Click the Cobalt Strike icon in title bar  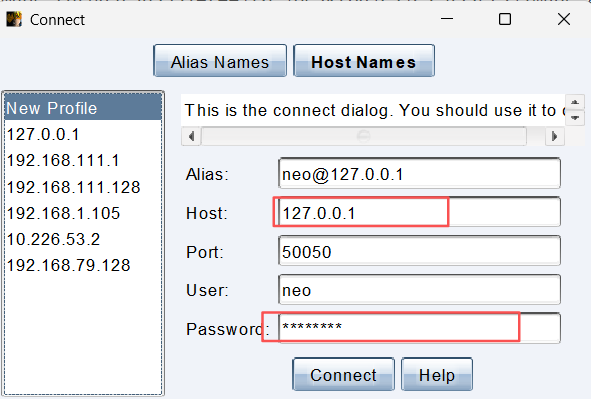[14, 19]
